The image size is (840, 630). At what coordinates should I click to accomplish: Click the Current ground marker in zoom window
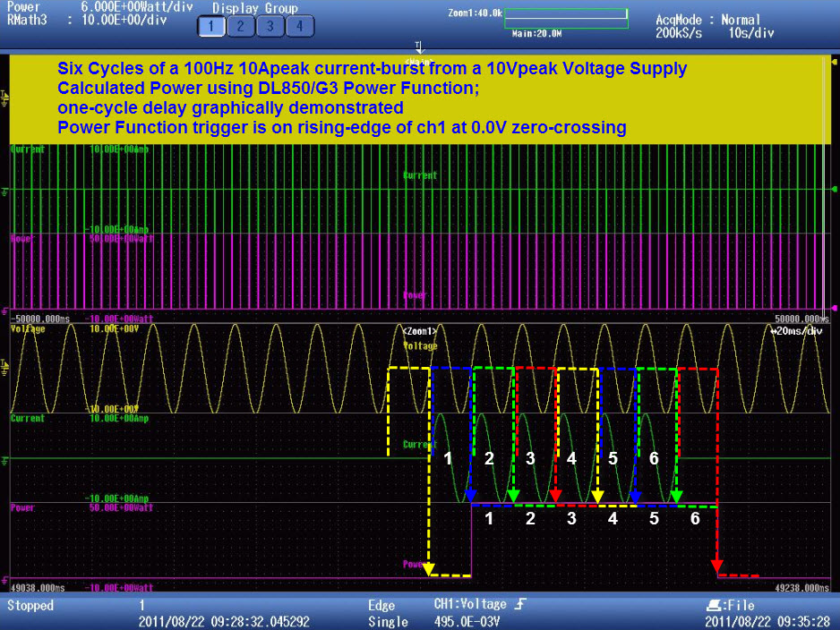(4, 458)
